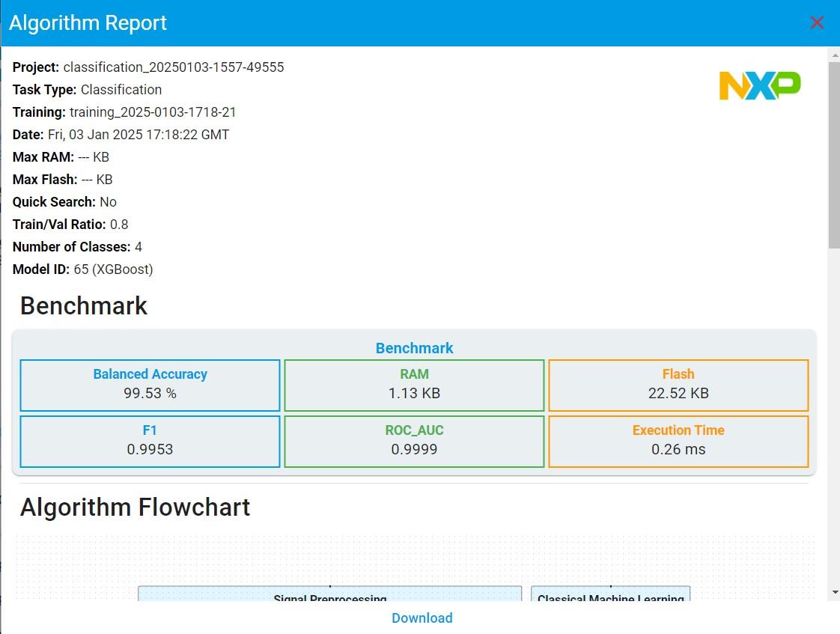Select the Balanced Accuracy benchmark card
This screenshot has width=840, height=634.
(150, 385)
